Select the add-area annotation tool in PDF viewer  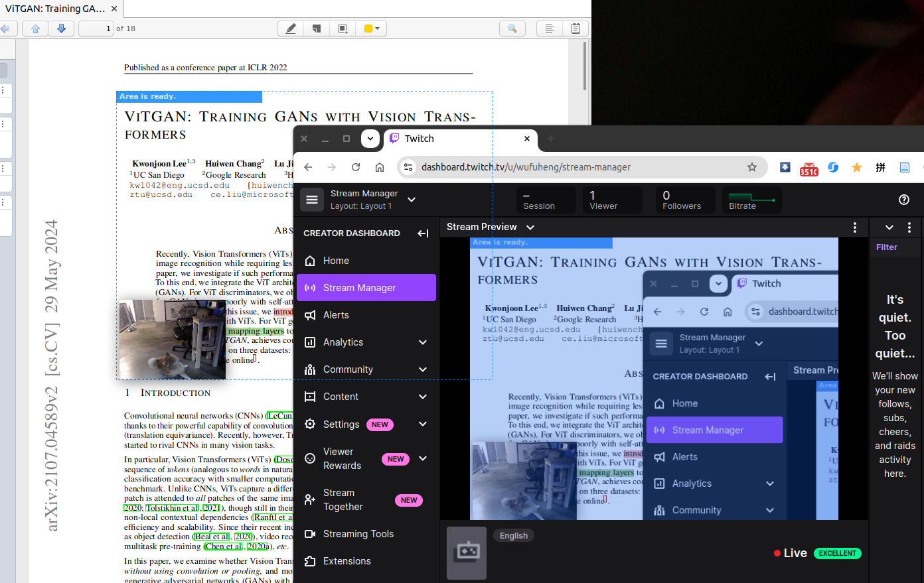coord(343,29)
